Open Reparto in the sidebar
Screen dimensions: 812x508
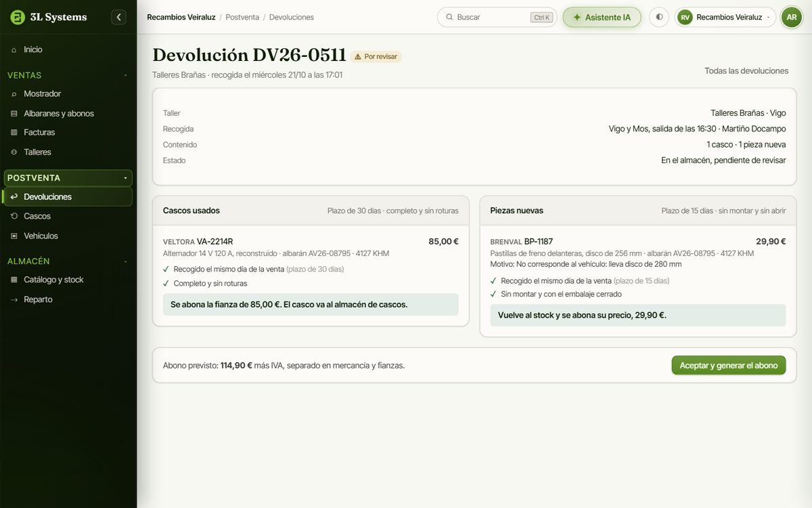[x=68, y=299]
